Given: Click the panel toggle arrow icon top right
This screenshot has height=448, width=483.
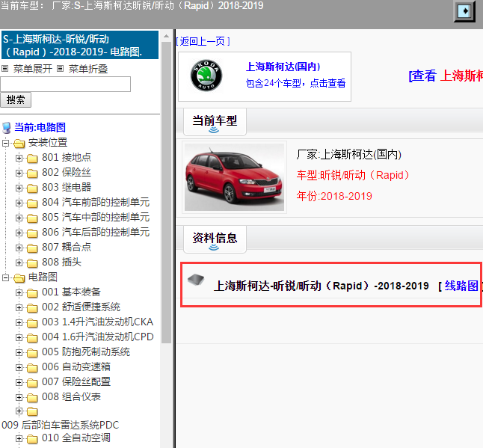Looking at the screenshot, I should pyautogui.click(x=464, y=11).
